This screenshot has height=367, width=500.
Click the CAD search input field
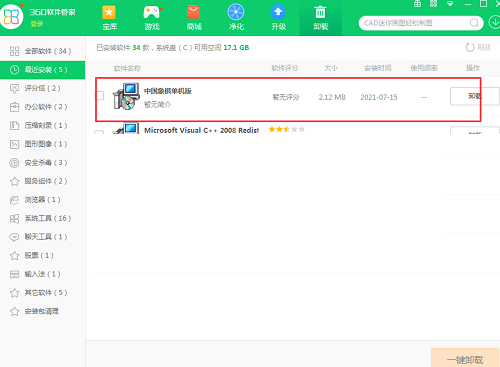click(x=415, y=23)
